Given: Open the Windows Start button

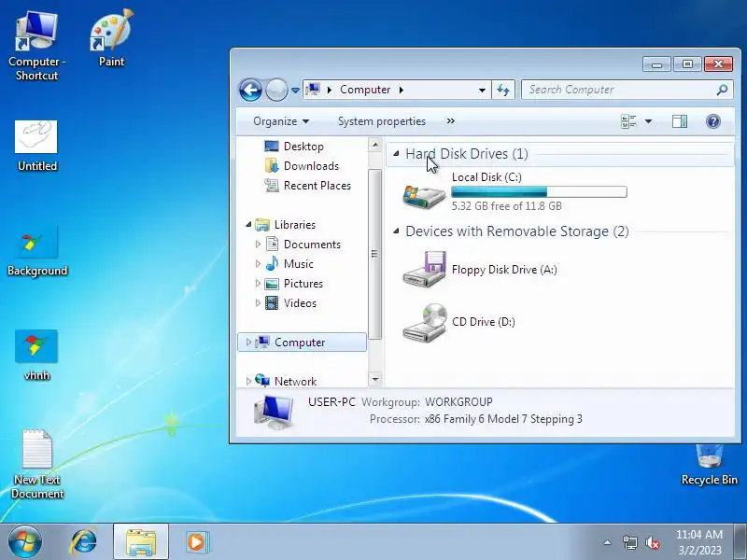Looking at the screenshot, I should click(x=25, y=542).
